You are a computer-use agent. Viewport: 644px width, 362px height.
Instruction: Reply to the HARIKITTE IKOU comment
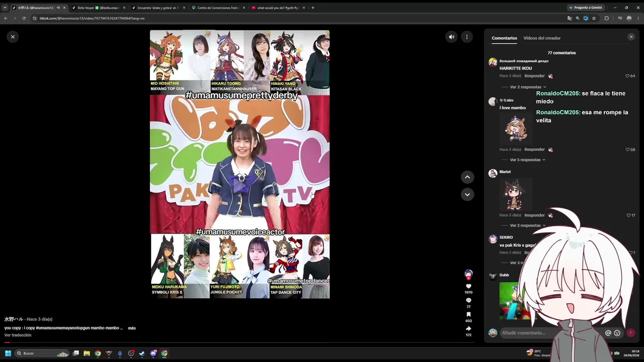(534, 76)
